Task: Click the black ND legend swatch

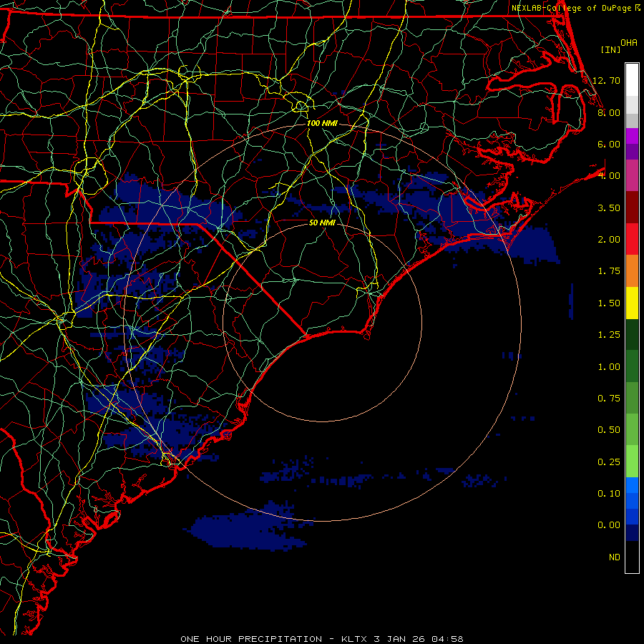Action: click(632, 557)
